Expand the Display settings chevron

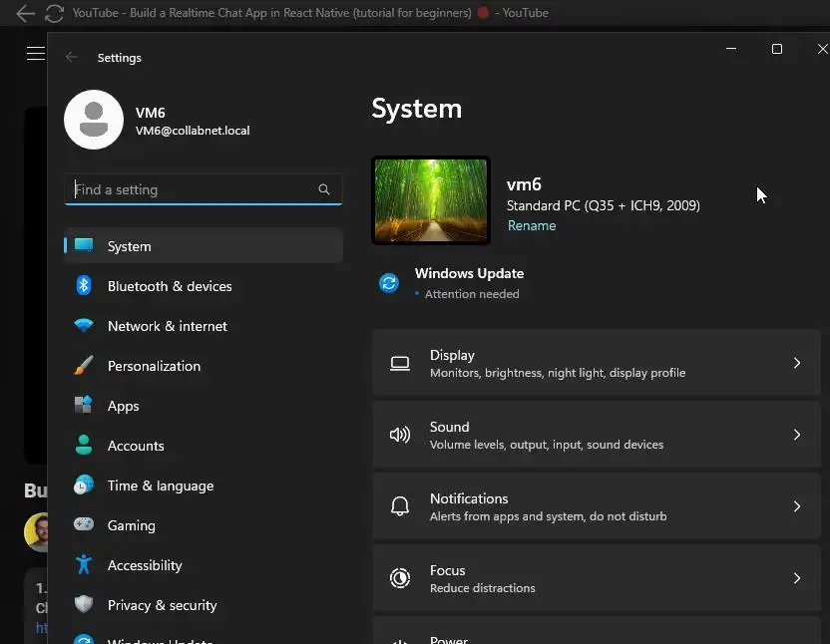coord(797,363)
